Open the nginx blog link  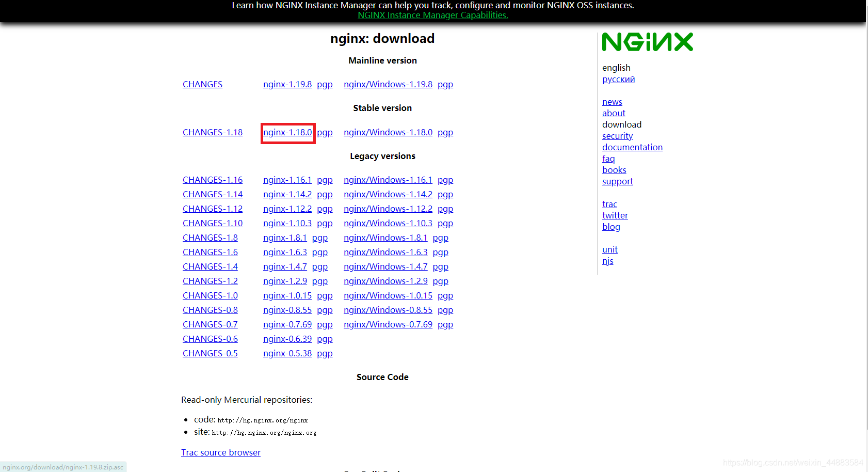611,227
